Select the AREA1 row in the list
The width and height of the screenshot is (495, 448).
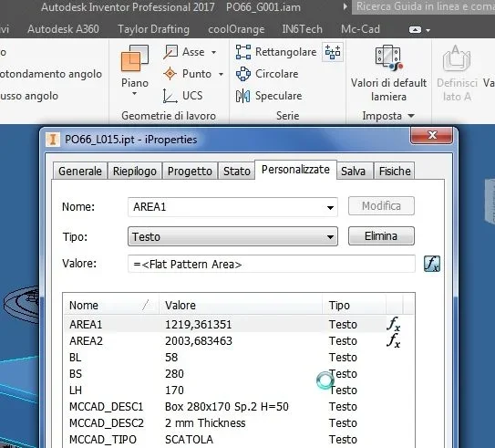[239, 324]
